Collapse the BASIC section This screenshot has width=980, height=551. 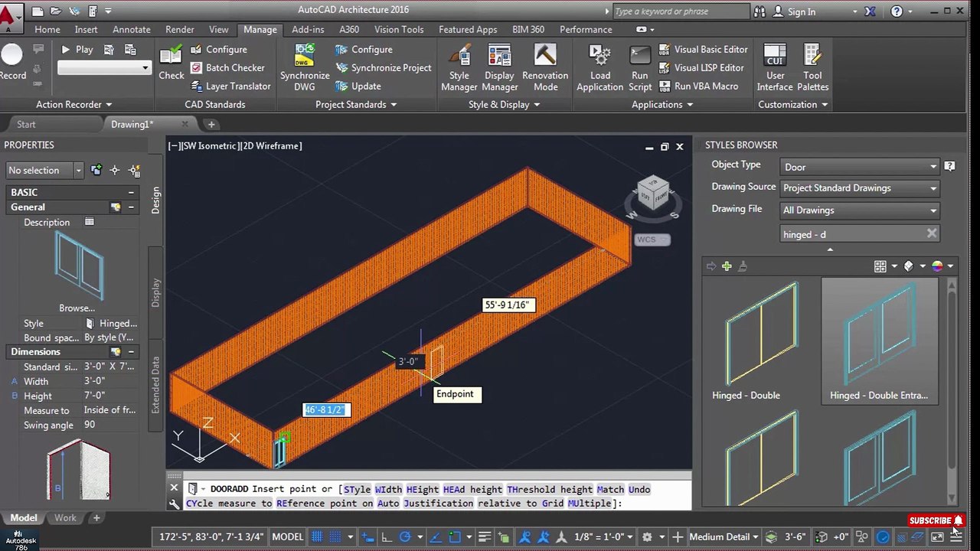[131, 192]
